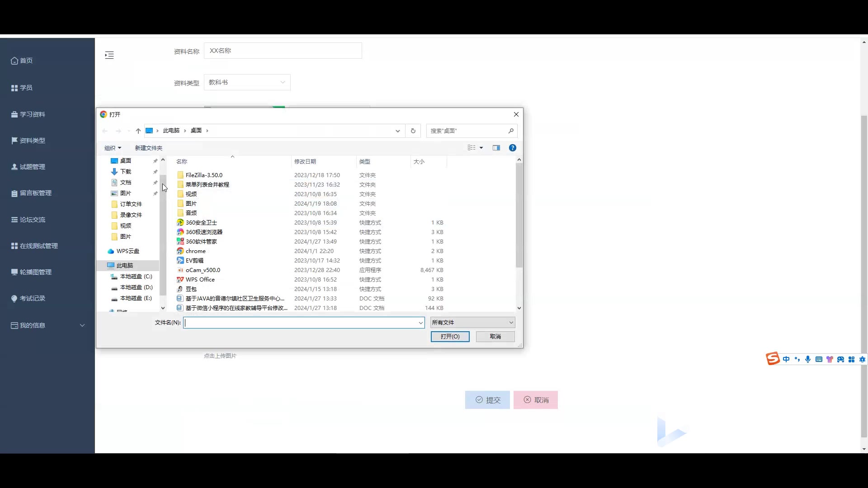Click the sidebar collapse hamburger icon
The width and height of the screenshot is (868, 488).
109,55
